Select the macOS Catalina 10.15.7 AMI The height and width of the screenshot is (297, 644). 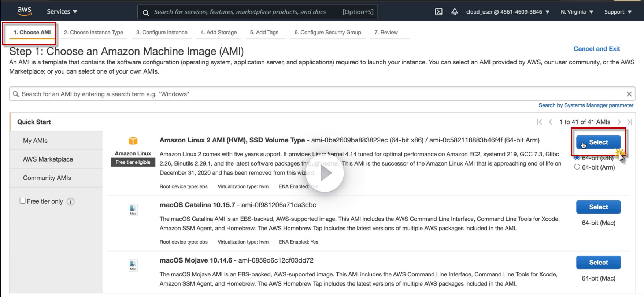point(598,207)
